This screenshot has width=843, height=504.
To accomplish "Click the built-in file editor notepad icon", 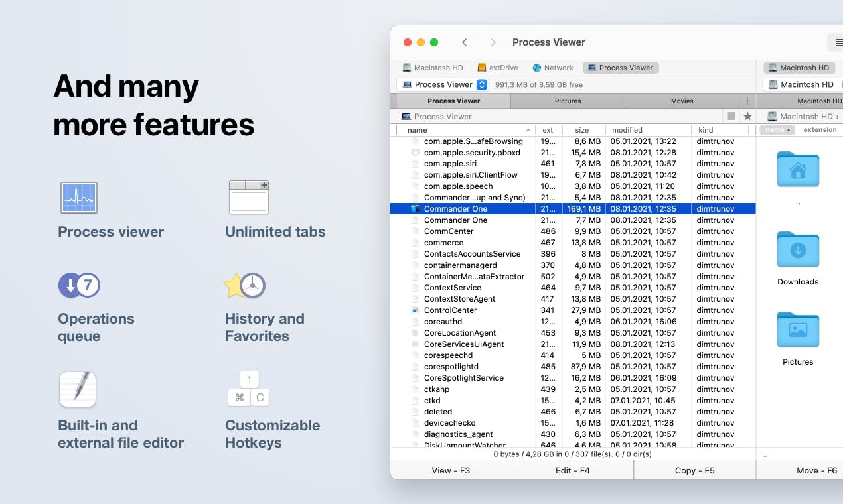I will click(x=78, y=389).
